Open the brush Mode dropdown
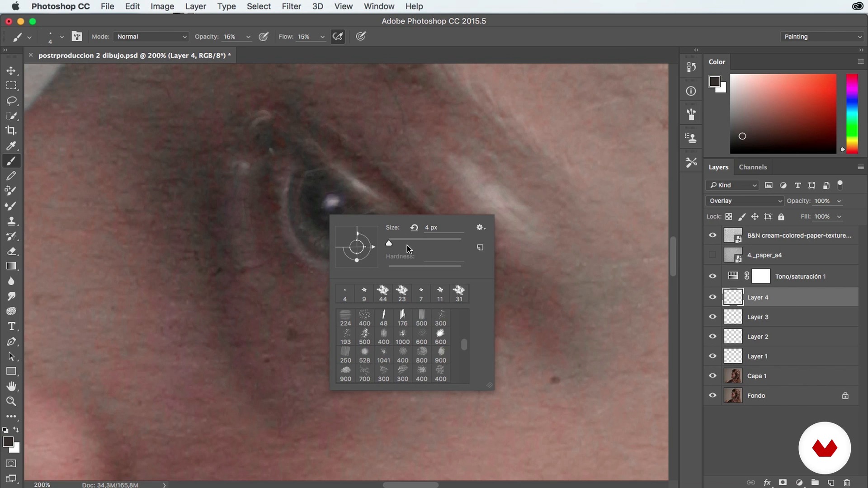Viewport: 868px width, 488px height. [151, 37]
